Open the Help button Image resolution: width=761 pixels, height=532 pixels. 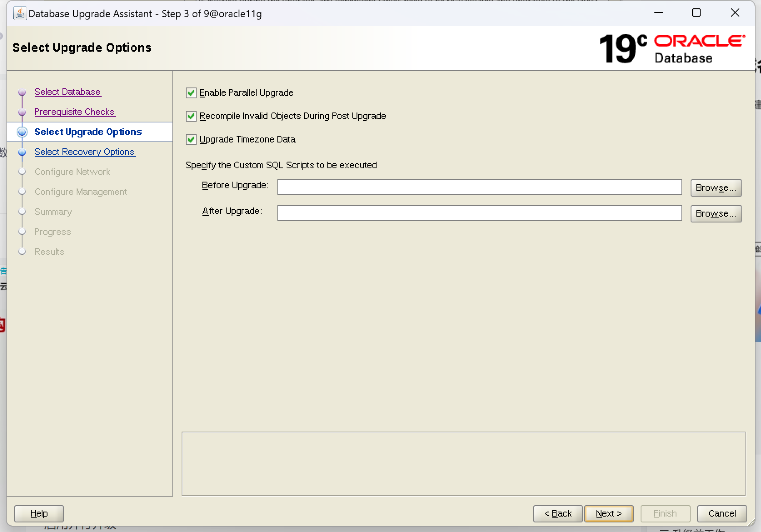click(39, 513)
